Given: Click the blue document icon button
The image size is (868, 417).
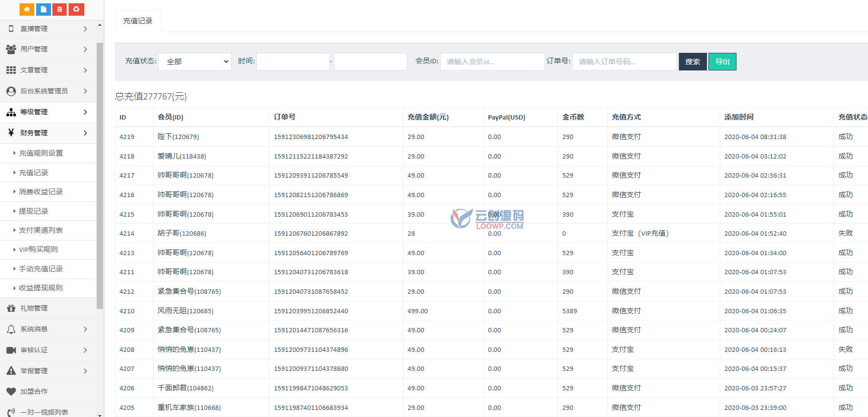Looking at the screenshot, I should (43, 9).
